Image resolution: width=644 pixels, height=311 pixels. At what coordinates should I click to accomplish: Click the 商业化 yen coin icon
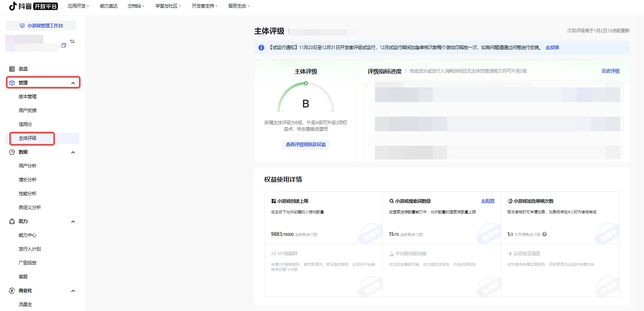tap(12, 290)
